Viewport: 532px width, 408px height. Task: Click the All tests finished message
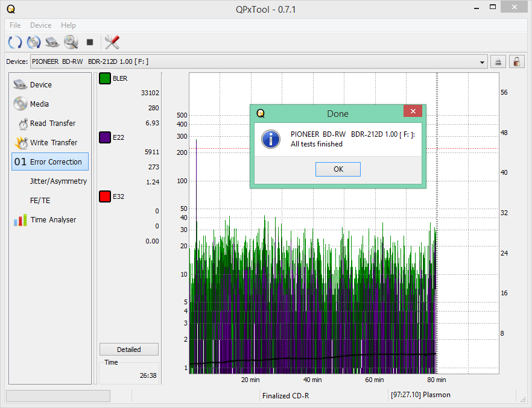(x=316, y=144)
